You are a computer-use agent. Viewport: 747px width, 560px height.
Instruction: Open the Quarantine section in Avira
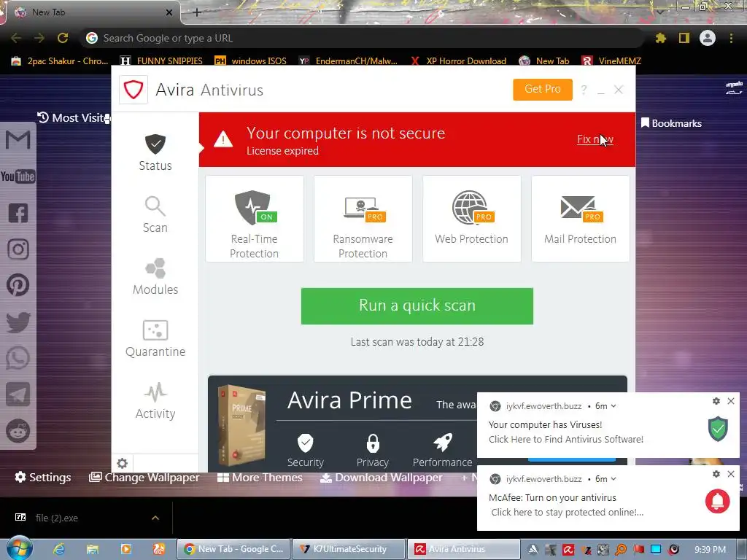click(x=155, y=338)
